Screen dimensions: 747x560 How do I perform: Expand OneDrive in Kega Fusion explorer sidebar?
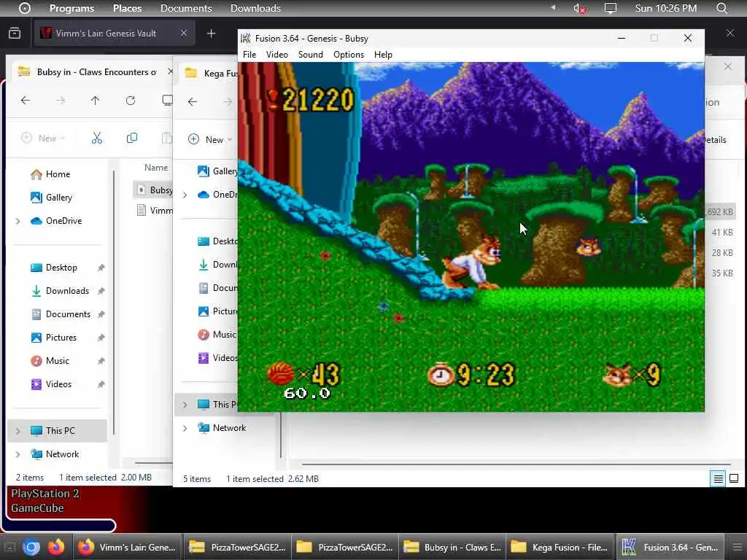tap(185, 195)
